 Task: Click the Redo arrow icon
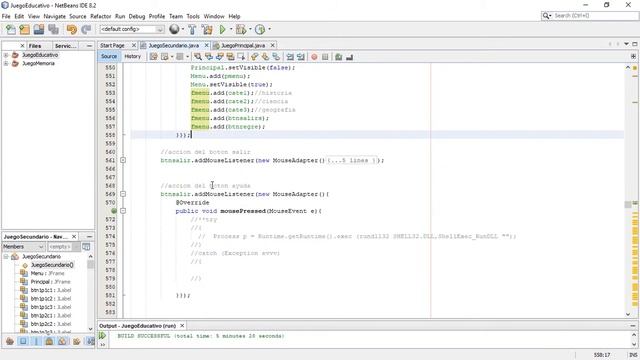tap(86, 29)
